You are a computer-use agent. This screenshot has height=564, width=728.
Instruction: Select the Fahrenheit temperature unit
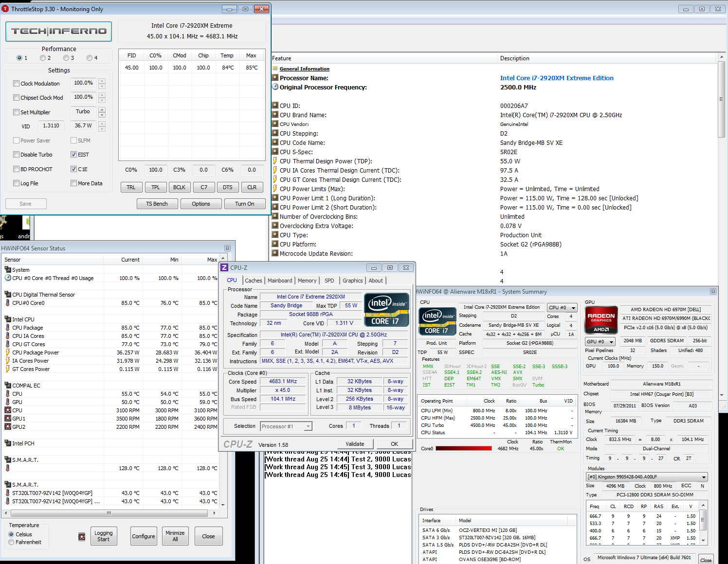pos(11,542)
